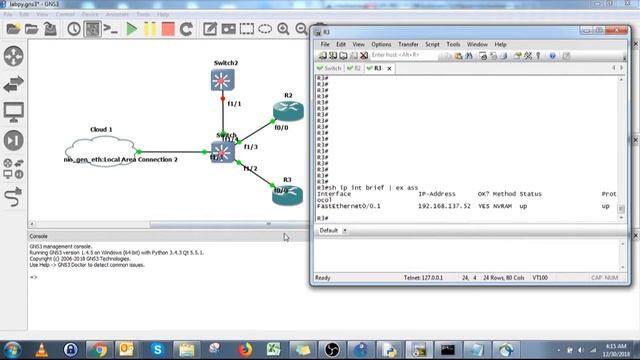Start all devices green play button

[131, 29]
